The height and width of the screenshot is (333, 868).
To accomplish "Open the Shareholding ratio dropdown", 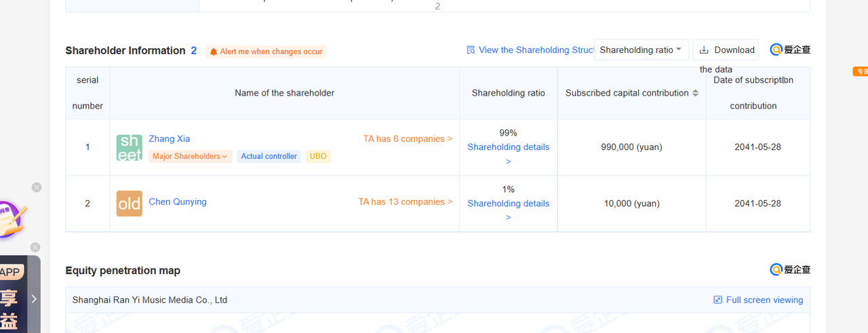I will point(642,50).
